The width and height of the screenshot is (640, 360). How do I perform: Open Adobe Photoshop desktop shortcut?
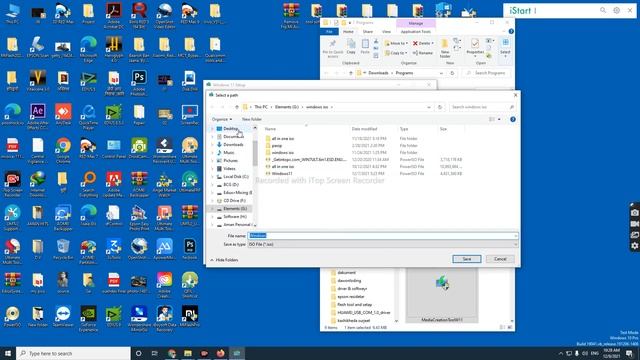point(139,83)
